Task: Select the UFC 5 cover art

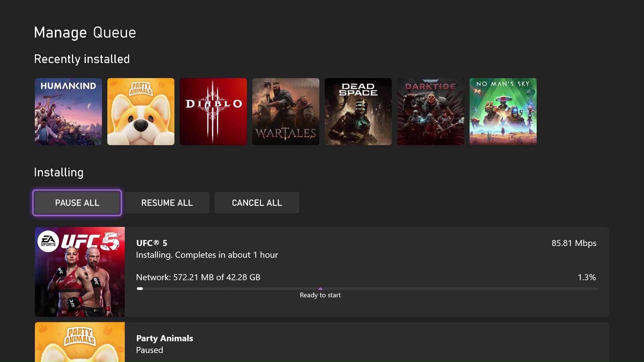Action: pos(80,272)
